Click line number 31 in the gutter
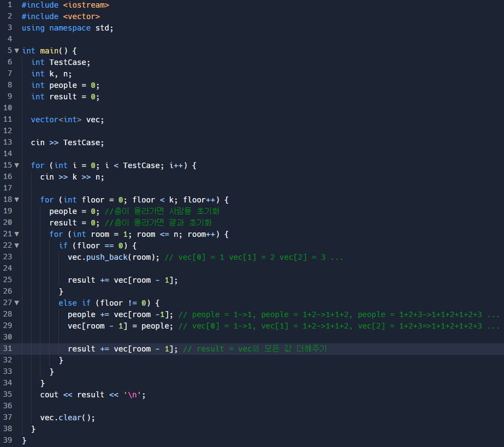504x447 pixels. point(8,349)
